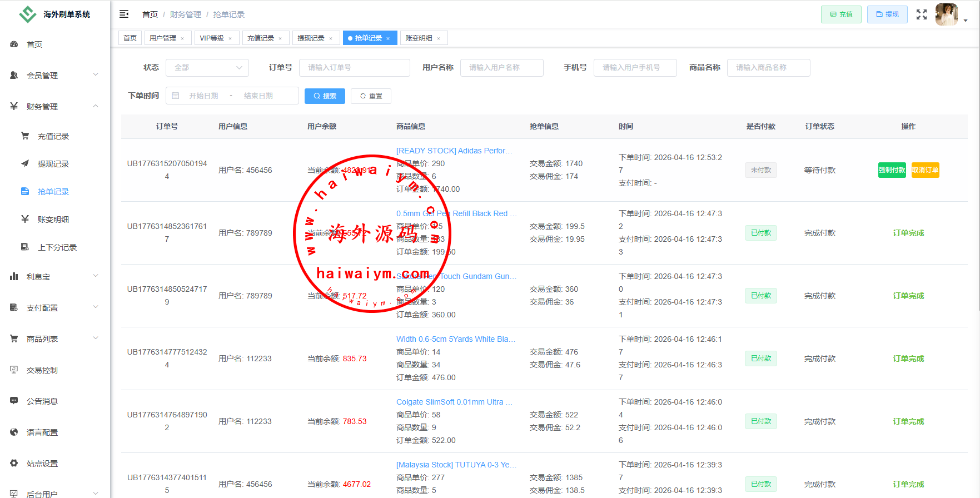
Task: Close the VIP等级 tab
Action: (x=230, y=38)
